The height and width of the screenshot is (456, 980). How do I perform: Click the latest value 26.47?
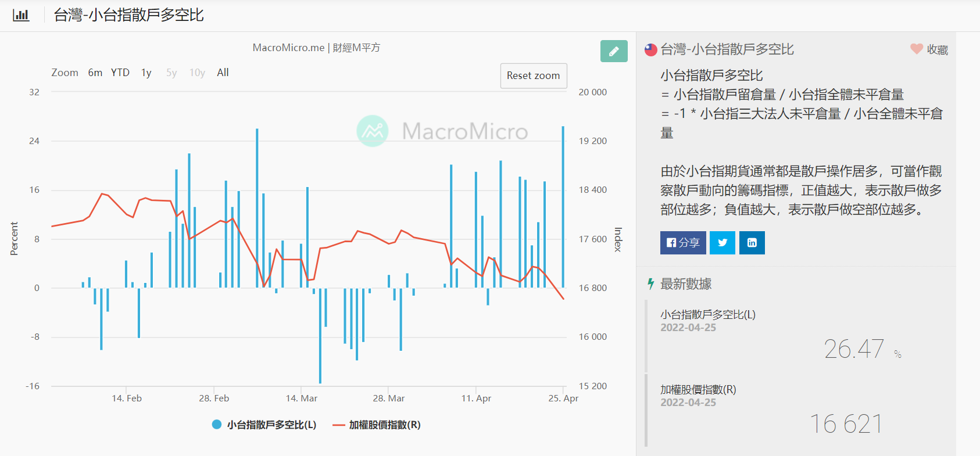(x=854, y=349)
